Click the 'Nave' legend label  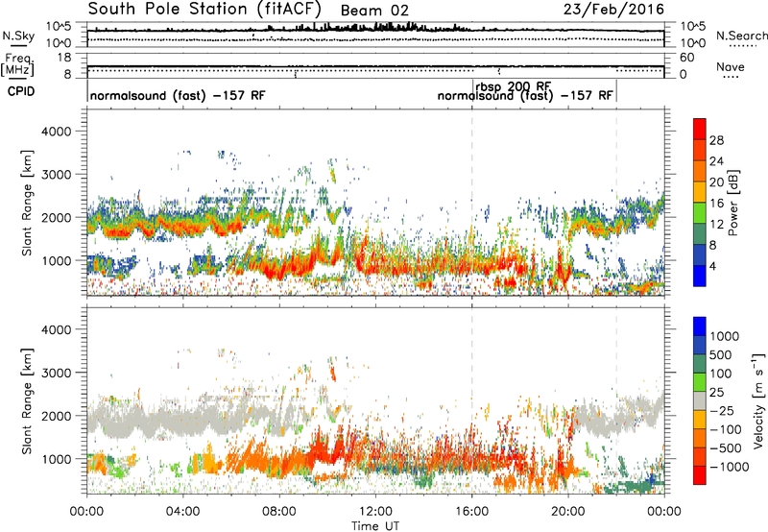[x=731, y=66]
